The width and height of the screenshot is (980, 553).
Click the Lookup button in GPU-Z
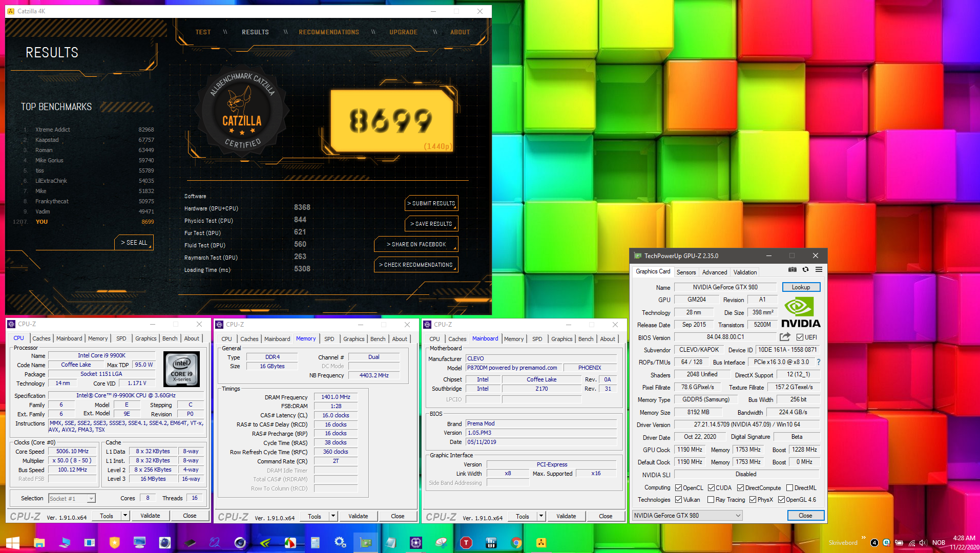coord(801,287)
